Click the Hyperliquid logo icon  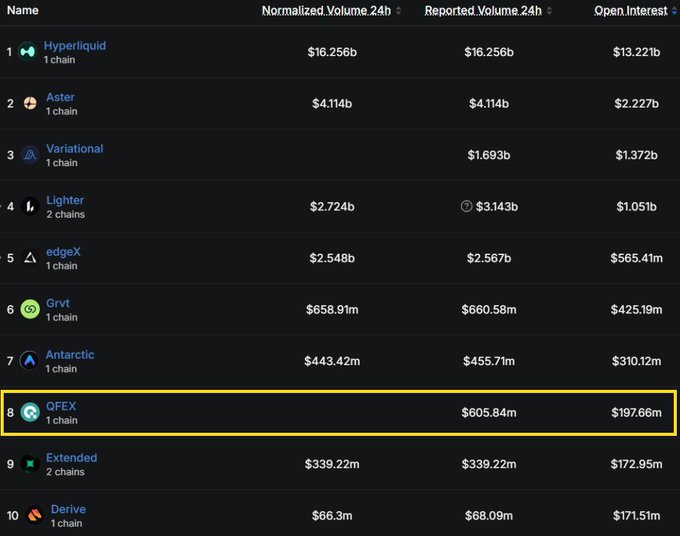[x=27, y=52]
